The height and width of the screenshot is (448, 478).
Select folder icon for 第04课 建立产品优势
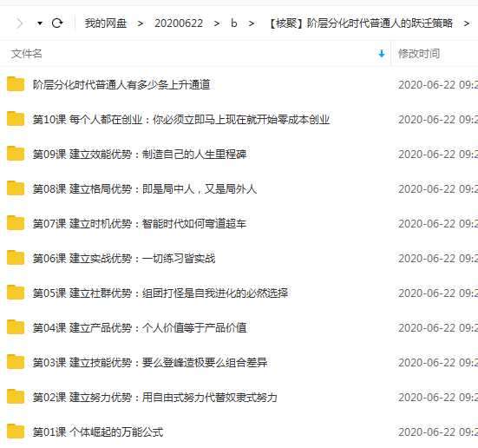pos(16,327)
